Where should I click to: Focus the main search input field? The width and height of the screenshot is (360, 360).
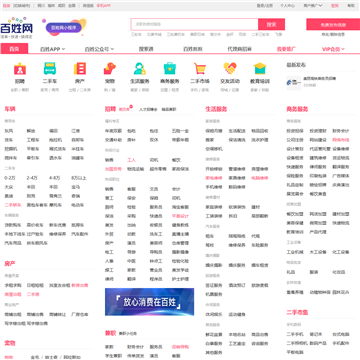tap(195, 24)
